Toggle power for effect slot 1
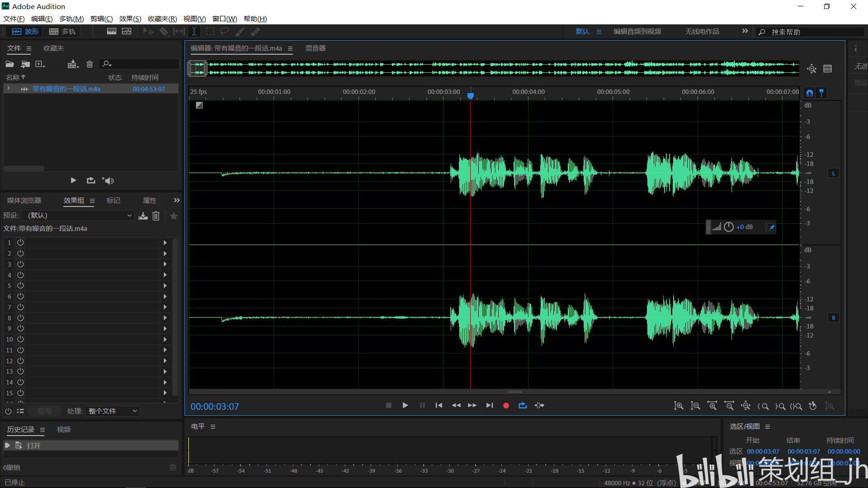Viewport: 868px width, 488px height. (20, 243)
